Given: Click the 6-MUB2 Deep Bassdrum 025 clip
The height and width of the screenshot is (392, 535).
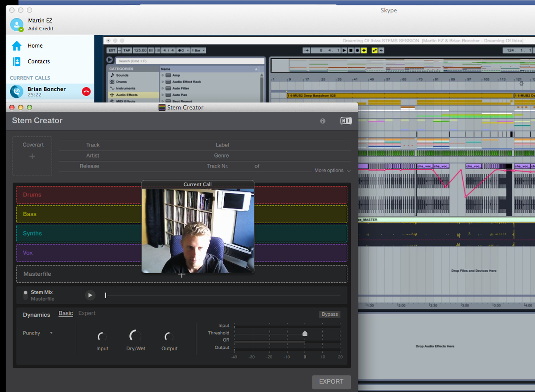Looking at the screenshot, I should click(x=399, y=95).
